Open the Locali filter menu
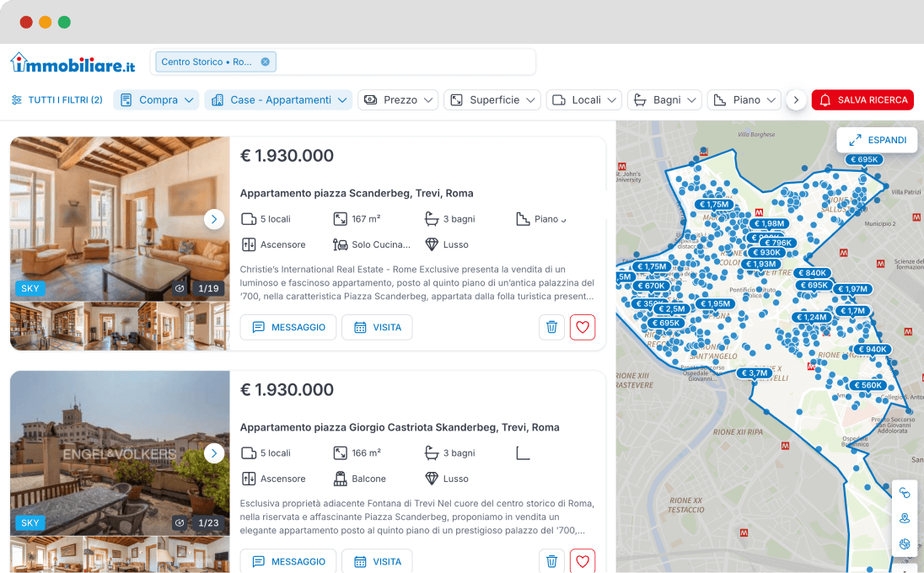Viewport: 924px width, 573px height. (x=583, y=99)
